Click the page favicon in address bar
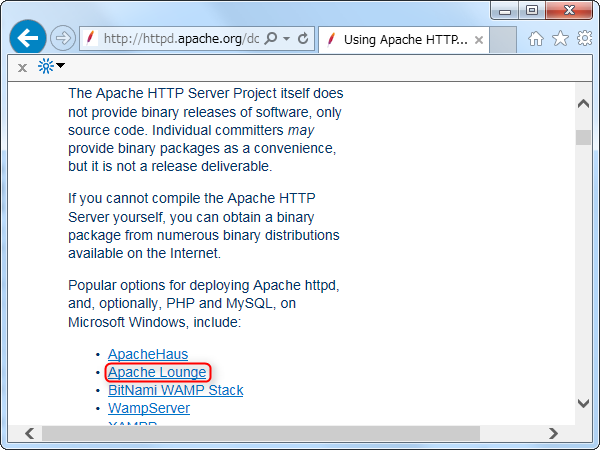600x450 pixels. click(x=90, y=38)
